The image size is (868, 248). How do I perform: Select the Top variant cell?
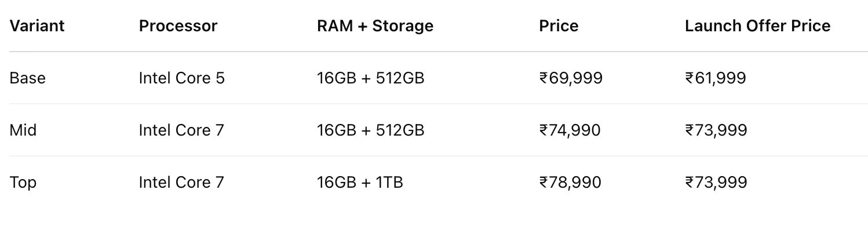(23, 183)
